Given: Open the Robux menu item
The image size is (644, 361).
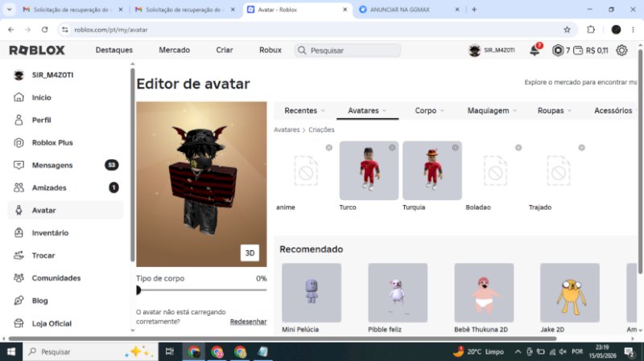Looking at the screenshot, I should [270, 50].
